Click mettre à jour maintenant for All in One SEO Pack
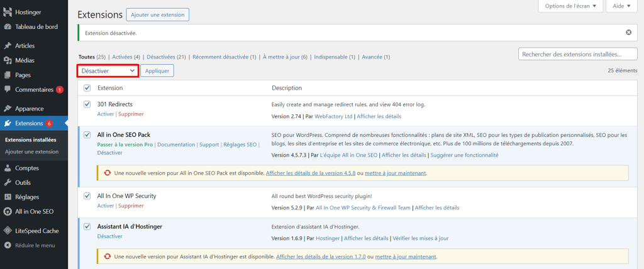644x269 pixels. click(x=396, y=173)
